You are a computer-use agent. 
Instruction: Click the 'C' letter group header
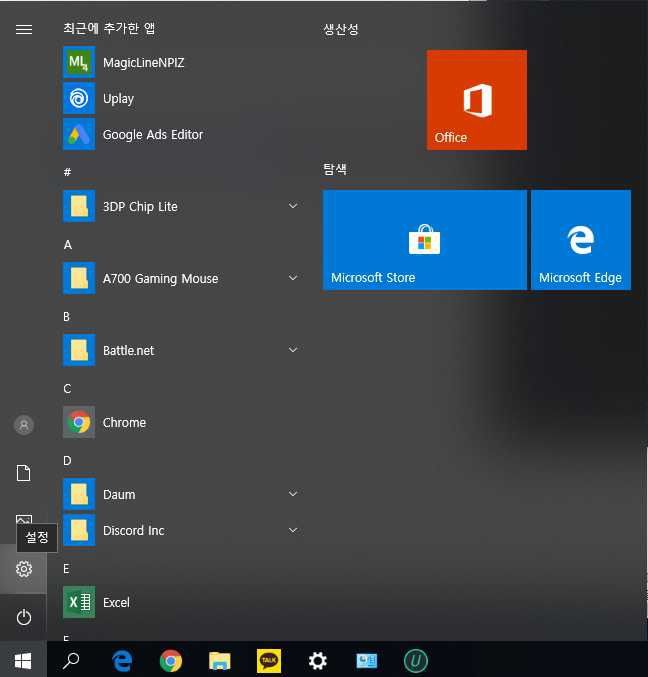pos(67,389)
